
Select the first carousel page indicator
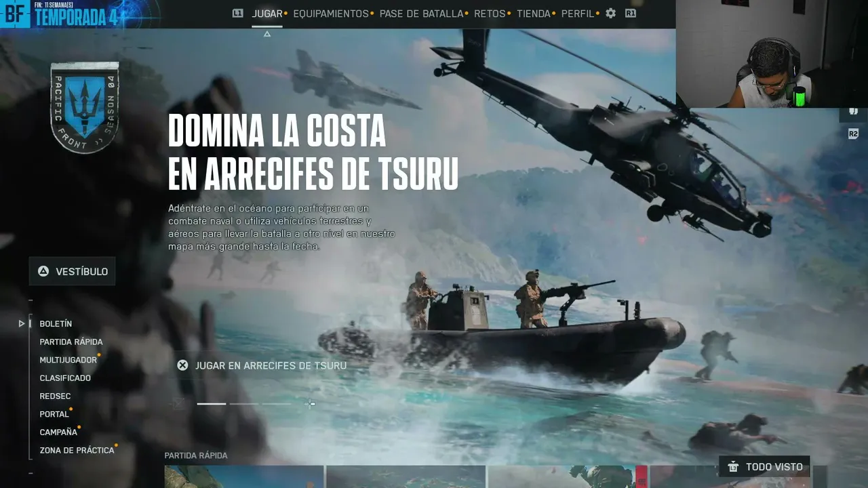pos(212,404)
